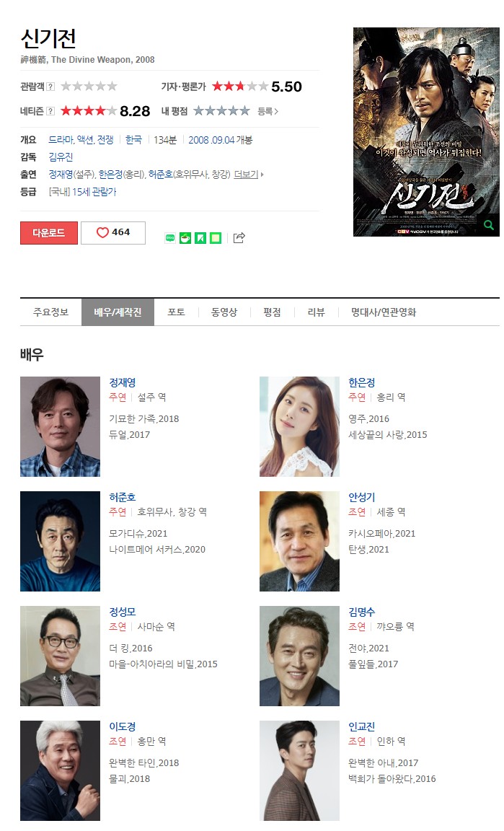Click 정재영 actor photo thumbnail
This screenshot has height=831, width=504.
(60, 426)
